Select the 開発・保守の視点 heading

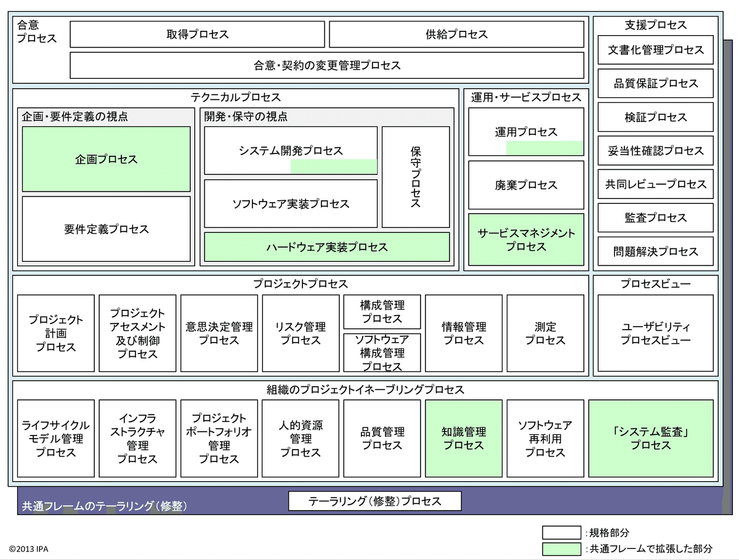coord(246,116)
